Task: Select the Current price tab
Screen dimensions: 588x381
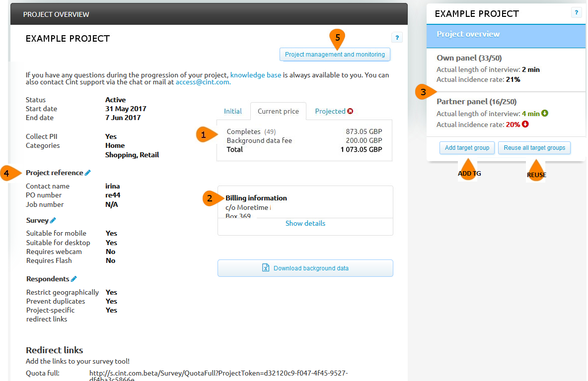Action: (278, 111)
